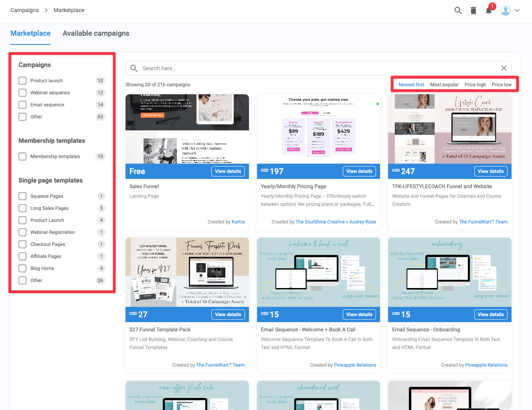Click into the Search here field
532x410 pixels.
pyautogui.click(x=317, y=68)
